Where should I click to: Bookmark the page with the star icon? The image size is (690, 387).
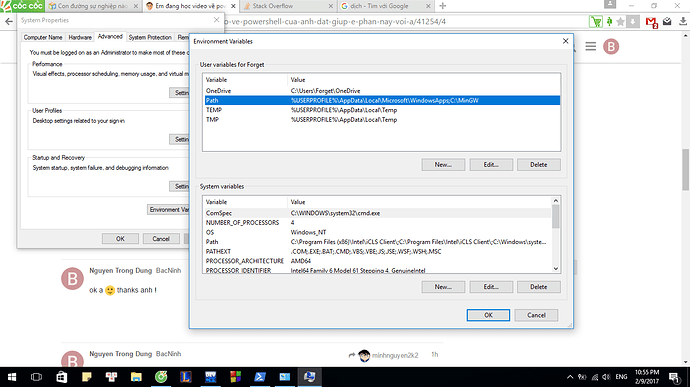point(620,22)
